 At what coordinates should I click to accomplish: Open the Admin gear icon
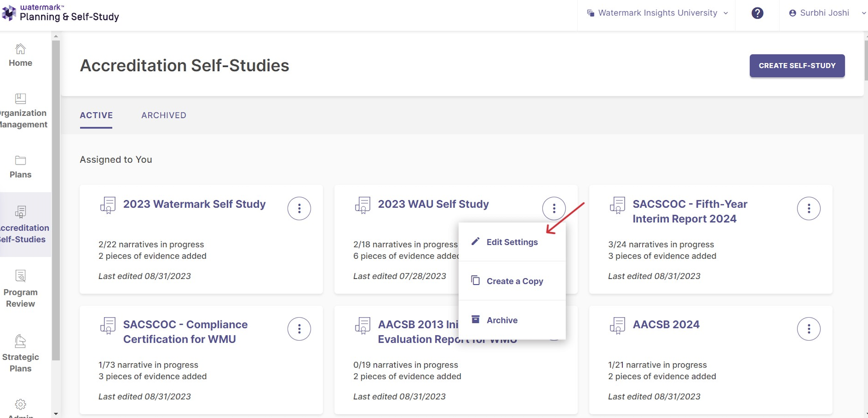pyautogui.click(x=20, y=404)
